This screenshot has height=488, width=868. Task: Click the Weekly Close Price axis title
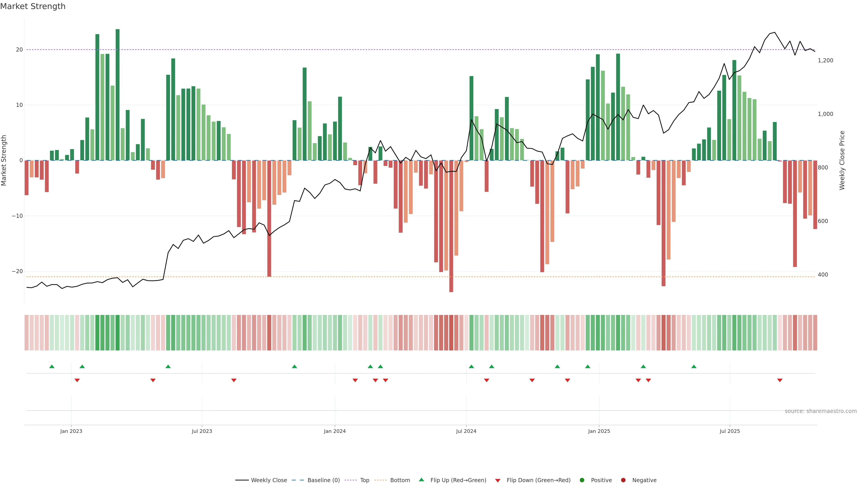tap(842, 160)
